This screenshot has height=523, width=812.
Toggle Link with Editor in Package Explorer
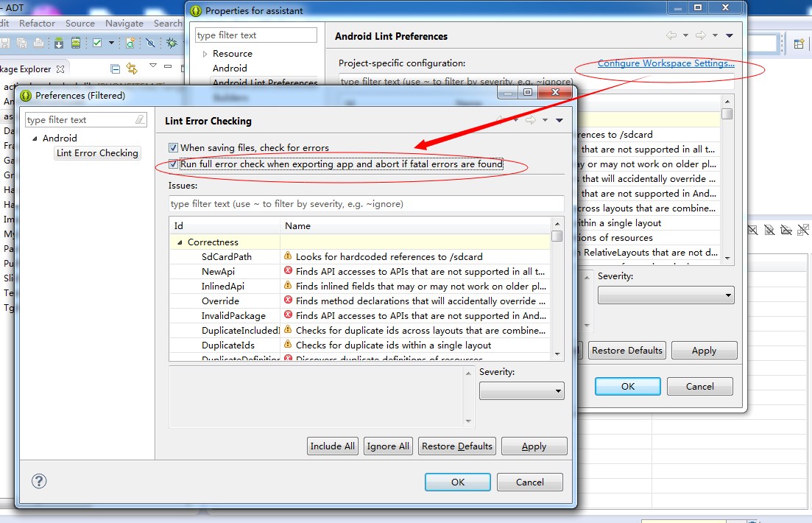(x=132, y=69)
